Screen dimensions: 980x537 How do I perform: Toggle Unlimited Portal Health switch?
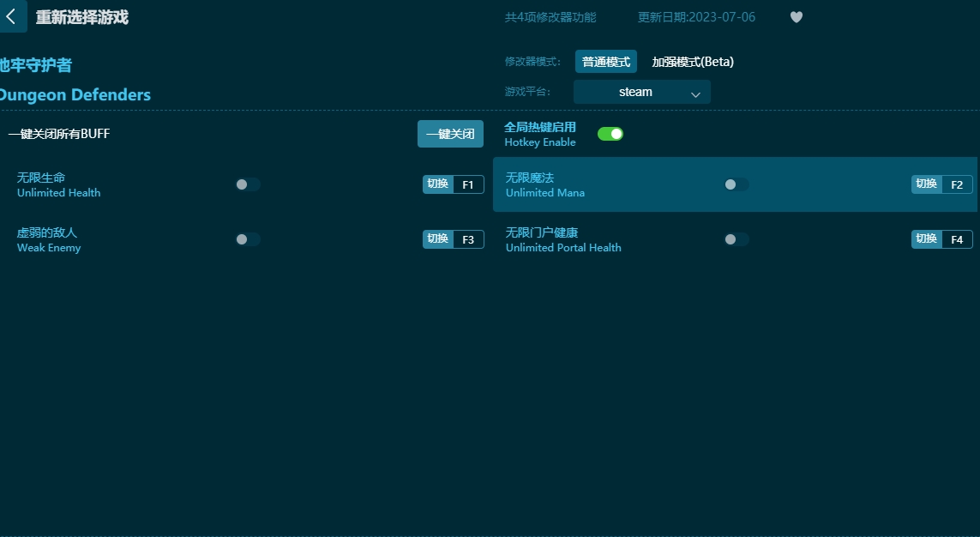tap(736, 239)
